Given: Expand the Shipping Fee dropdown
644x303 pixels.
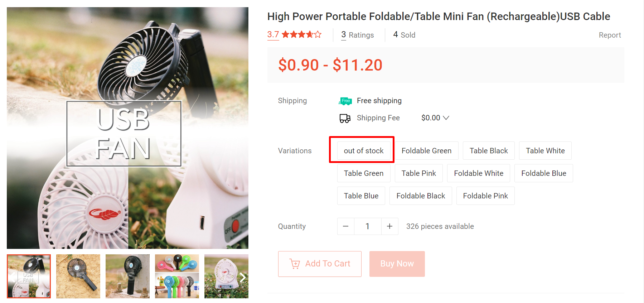Looking at the screenshot, I should [446, 117].
